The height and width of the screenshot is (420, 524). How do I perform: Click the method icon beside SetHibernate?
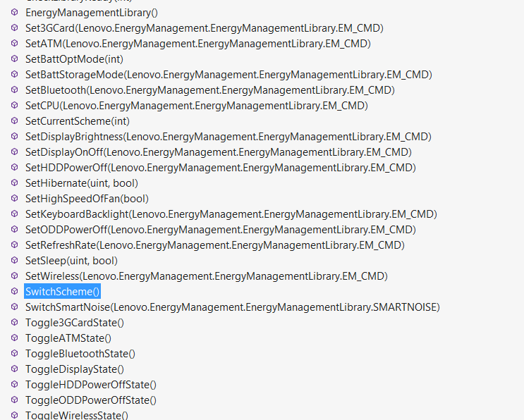(x=14, y=183)
